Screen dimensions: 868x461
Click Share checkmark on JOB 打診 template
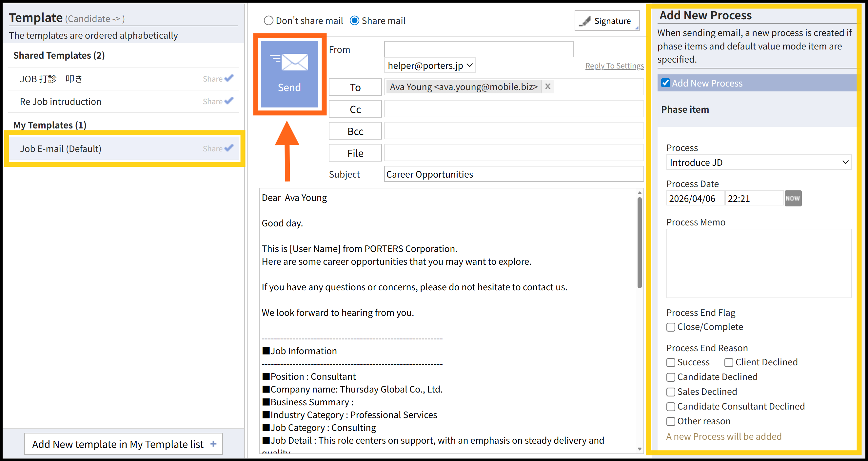229,78
